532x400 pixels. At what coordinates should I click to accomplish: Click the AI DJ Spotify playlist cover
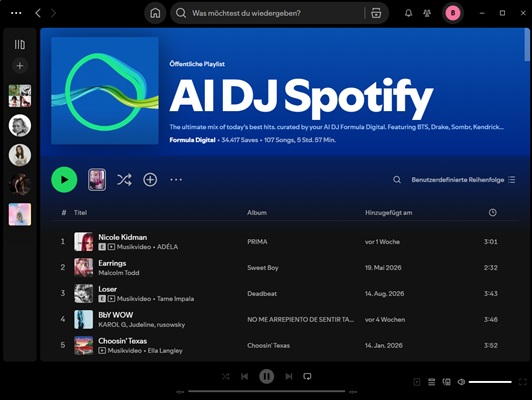pyautogui.click(x=105, y=91)
